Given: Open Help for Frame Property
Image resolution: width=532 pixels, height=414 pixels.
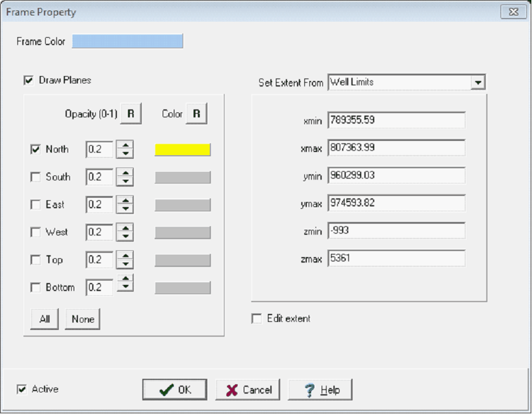Looking at the screenshot, I should click(320, 390).
